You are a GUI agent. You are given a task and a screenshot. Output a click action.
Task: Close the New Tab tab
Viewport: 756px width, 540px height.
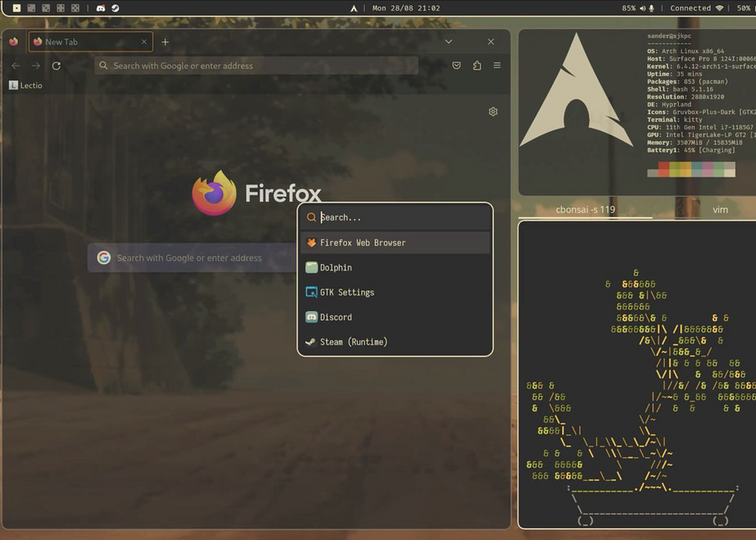pyautogui.click(x=144, y=42)
